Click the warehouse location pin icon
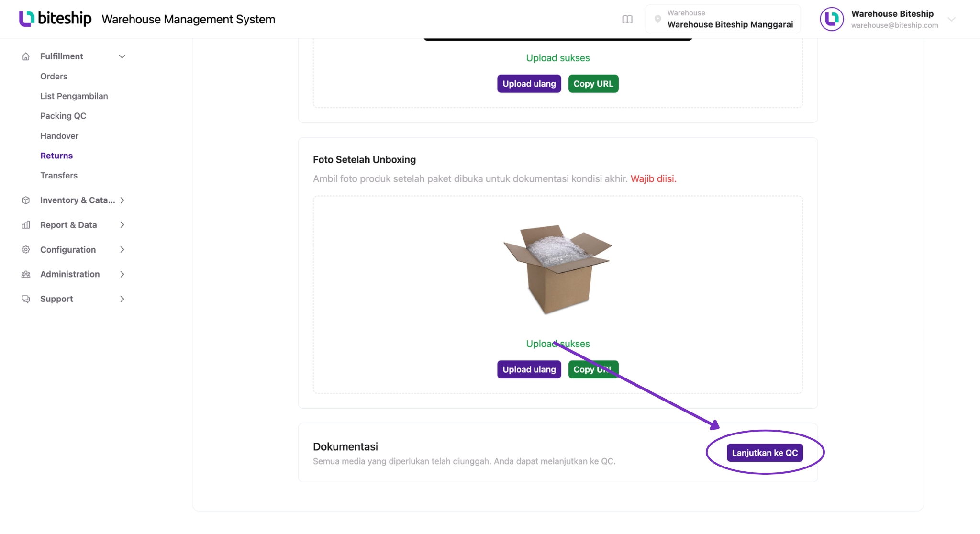Screen dimensions: 980x534 pyautogui.click(x=657, y=19)
